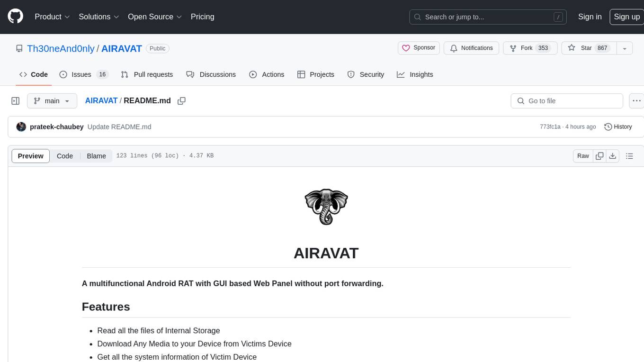Switch to the Issues tab
The height and width of the screenshot is (362, 644).
click(x=84, y=74)
